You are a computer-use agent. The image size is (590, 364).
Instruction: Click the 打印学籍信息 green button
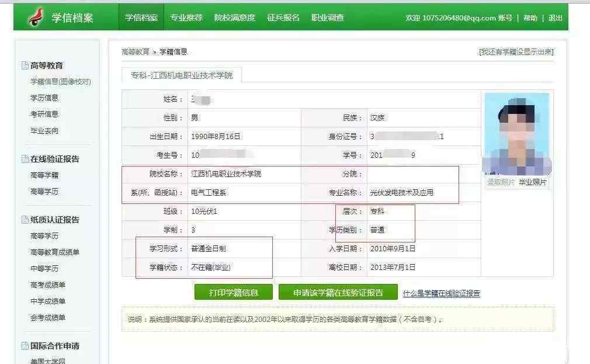pos(233,293)
